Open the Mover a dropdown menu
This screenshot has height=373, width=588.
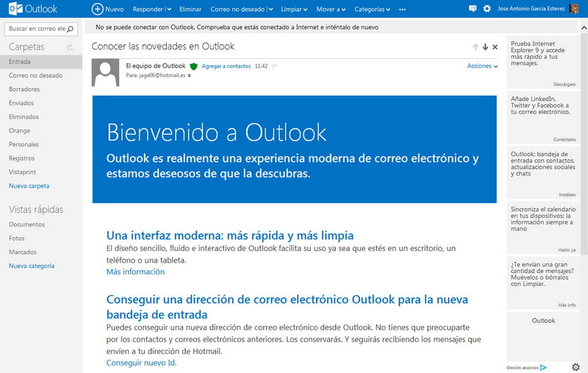tap(331, 10)
